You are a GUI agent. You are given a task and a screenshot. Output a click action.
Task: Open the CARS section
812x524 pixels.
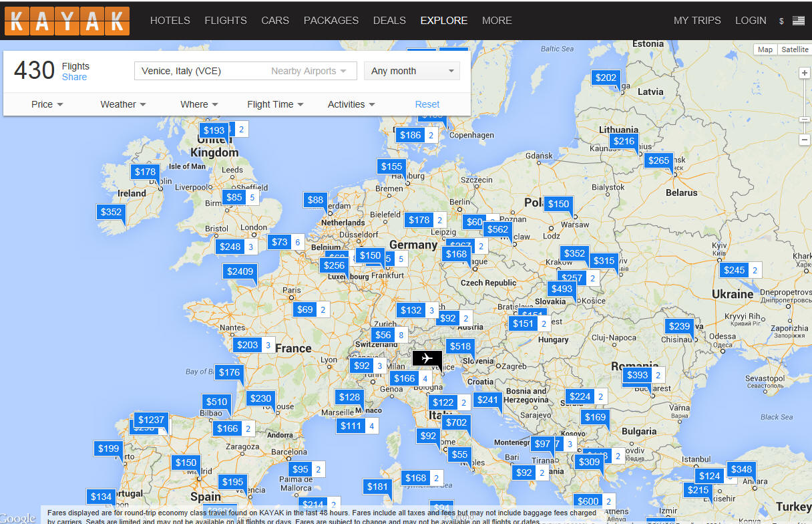(275, 21)
